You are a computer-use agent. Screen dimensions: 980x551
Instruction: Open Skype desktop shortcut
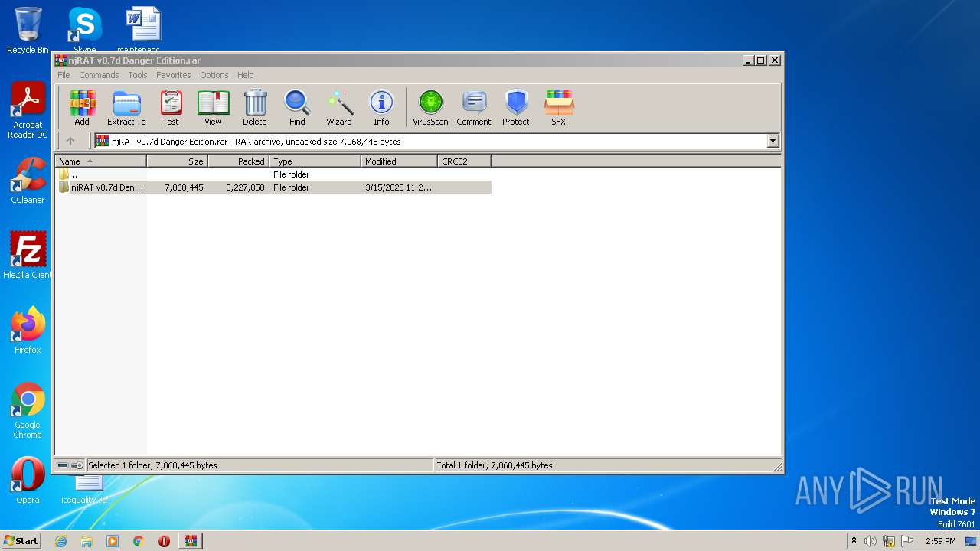pyautogui.click(x=84, y=30)
